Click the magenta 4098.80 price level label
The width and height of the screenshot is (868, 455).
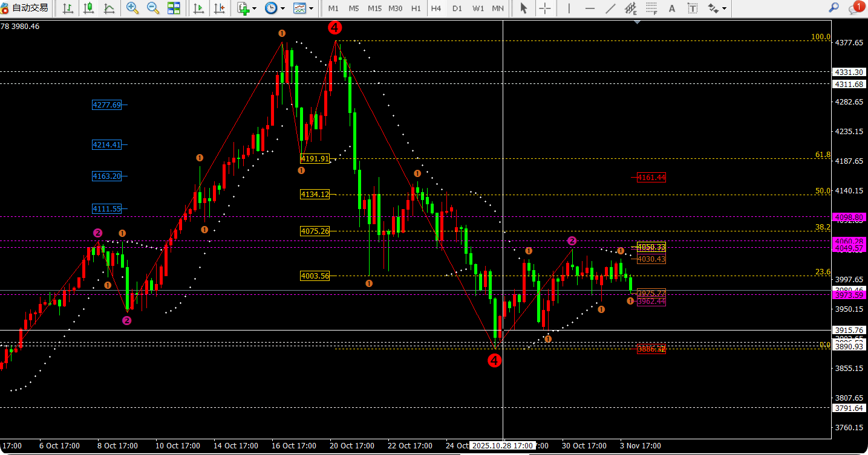[x=849, y=217]
